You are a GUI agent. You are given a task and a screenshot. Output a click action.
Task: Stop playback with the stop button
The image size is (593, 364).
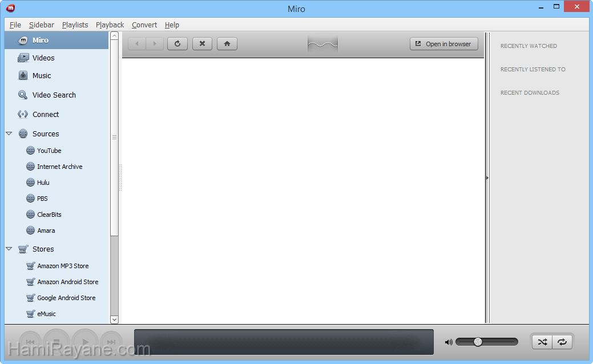[x=57, y=342]
